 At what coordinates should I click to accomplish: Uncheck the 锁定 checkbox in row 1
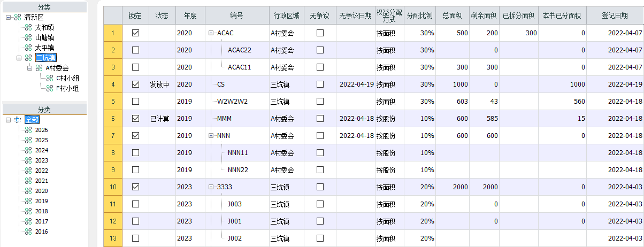pos(135,33)
